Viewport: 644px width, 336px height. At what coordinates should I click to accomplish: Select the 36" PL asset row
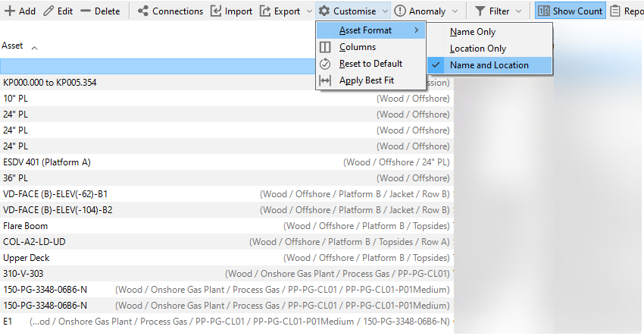point(227,178)
